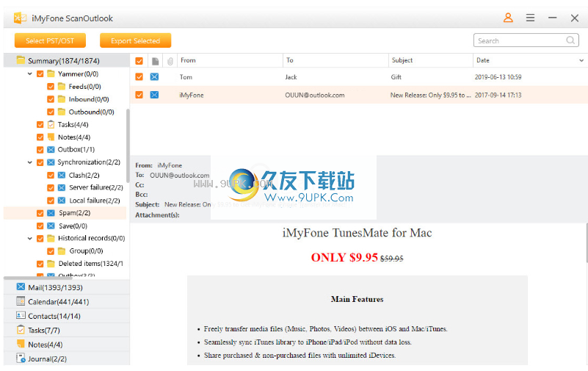The image size is (588, 371).
Task: Click the Summary folder icon
Action: pyautogui.click(x=21, y=60)
